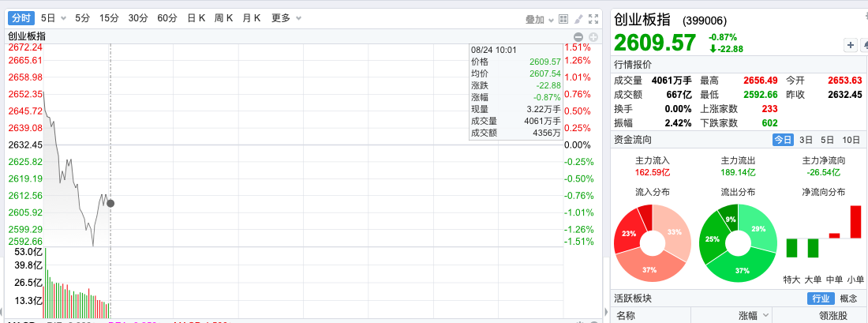Click the 小单 net flow red bar
The width and height of the screenshot is (868, 323).
[x=855, y=221]
